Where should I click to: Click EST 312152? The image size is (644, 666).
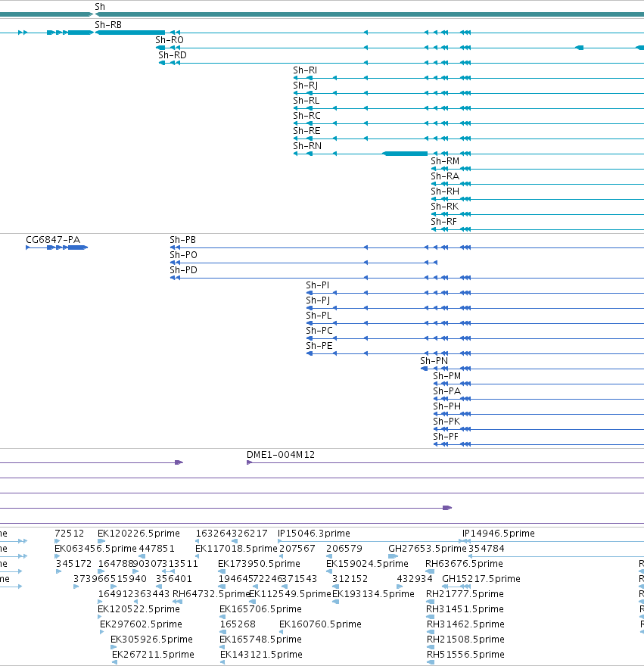350,579
